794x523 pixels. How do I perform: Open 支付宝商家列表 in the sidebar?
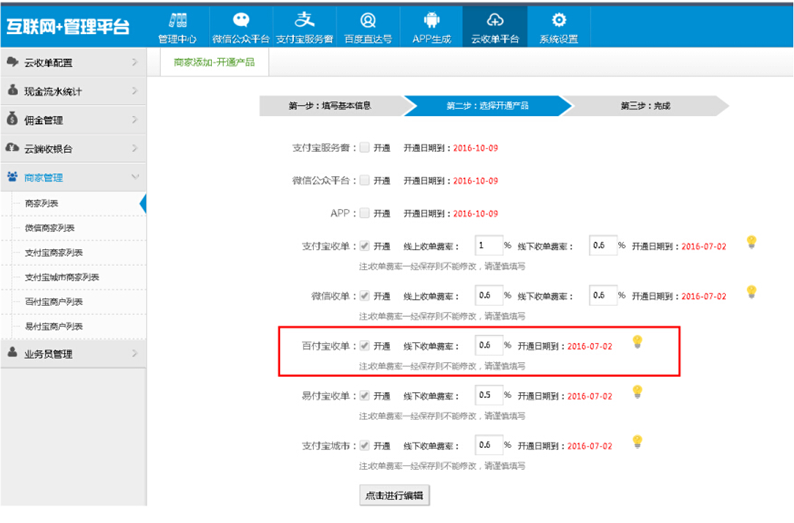pos(54,253)
